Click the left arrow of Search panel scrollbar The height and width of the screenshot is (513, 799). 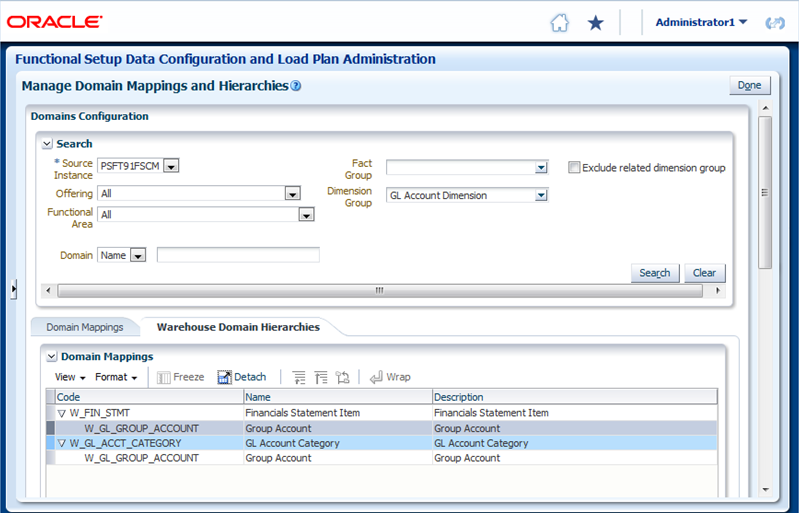48,290
